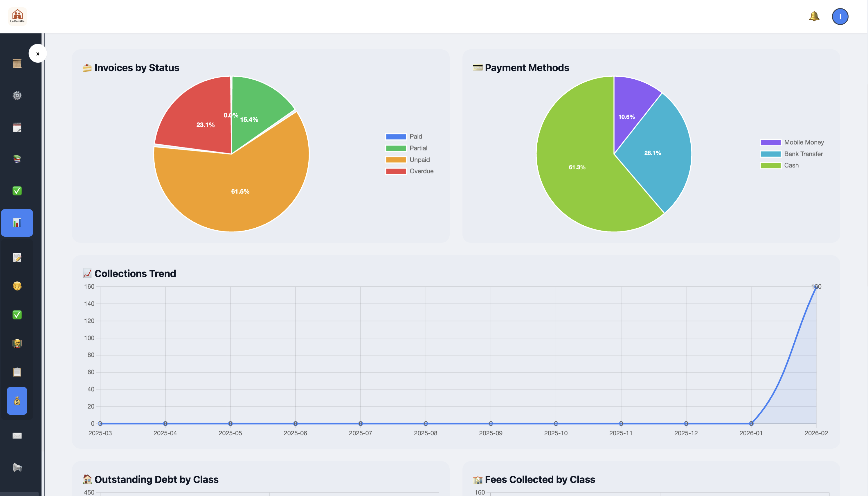This screenshot has height=496, width=868.
Task: Toggle the Bank Transfer legend entry
Action: (791, 154)
